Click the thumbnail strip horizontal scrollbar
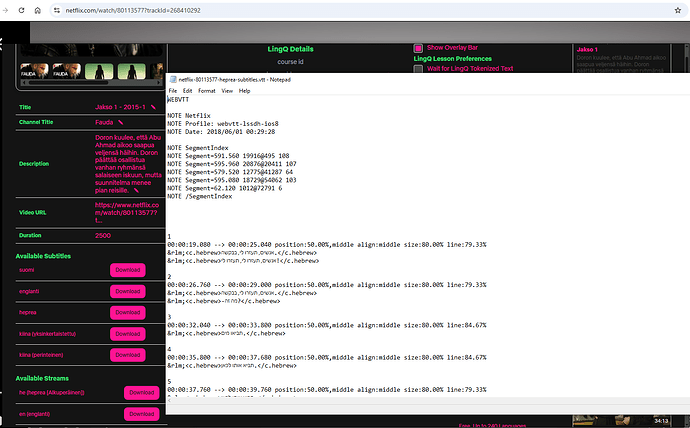 [68, 83]
